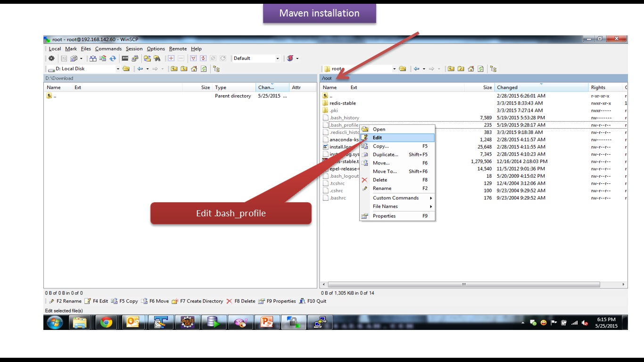
Task: Go to remote parent directory icon
Action: click(451, 69)
